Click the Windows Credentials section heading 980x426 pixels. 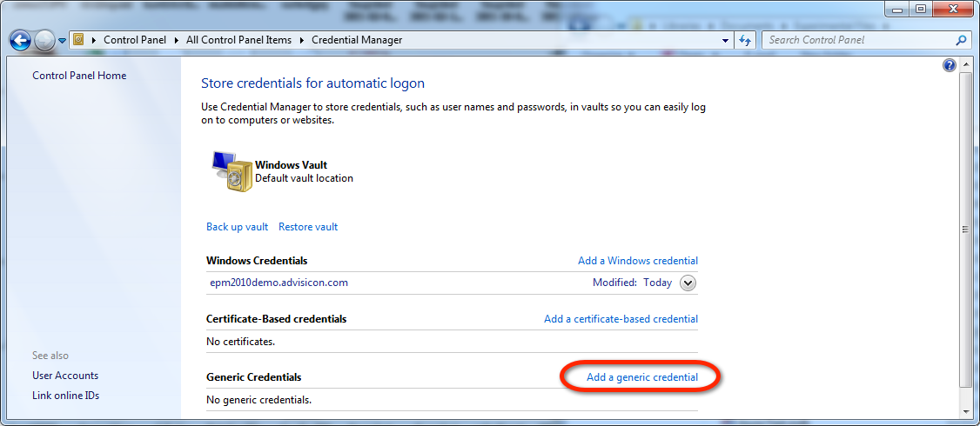pos(257,261)
